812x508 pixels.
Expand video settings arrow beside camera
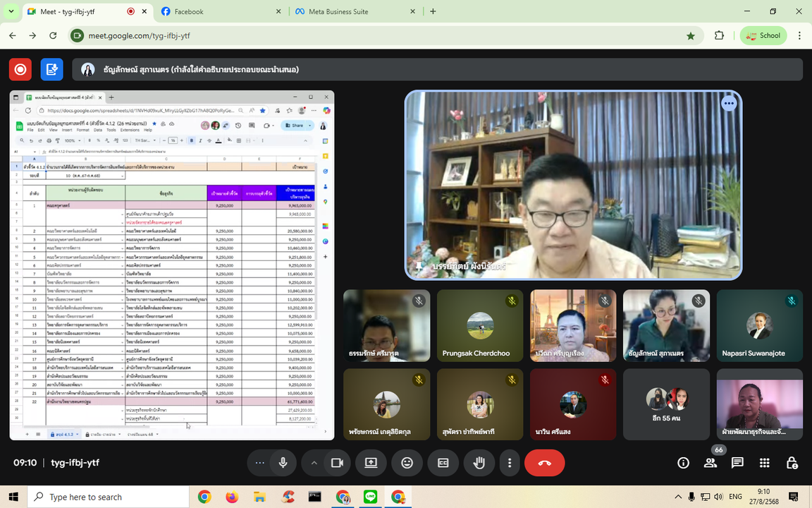coord(314,463)
